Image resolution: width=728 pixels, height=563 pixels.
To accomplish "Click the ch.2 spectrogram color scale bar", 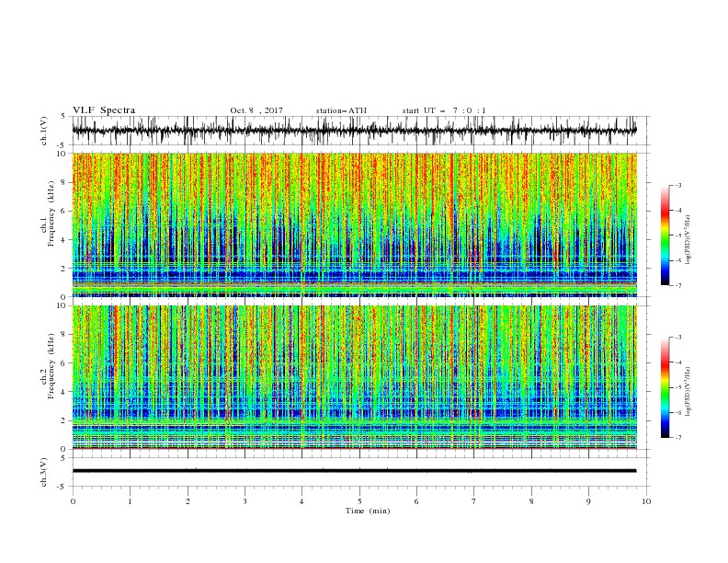I will [x=665, y=387].
